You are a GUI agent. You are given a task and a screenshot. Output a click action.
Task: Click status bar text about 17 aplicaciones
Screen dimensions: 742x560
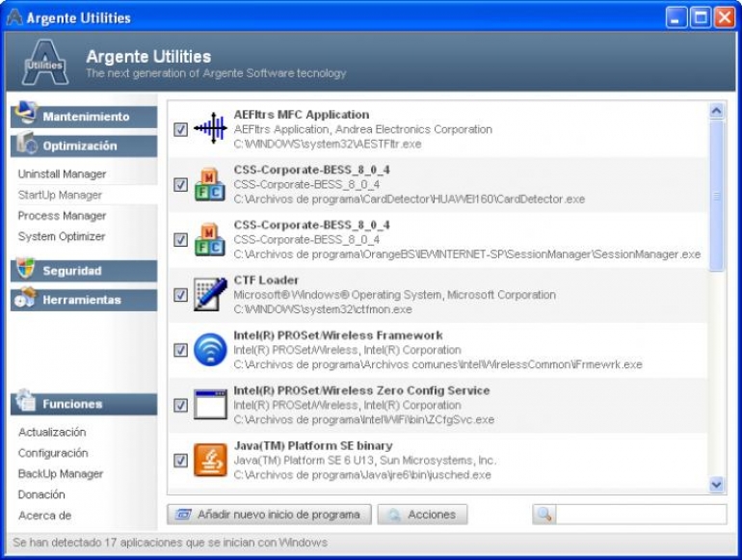(x=170, y=543)
